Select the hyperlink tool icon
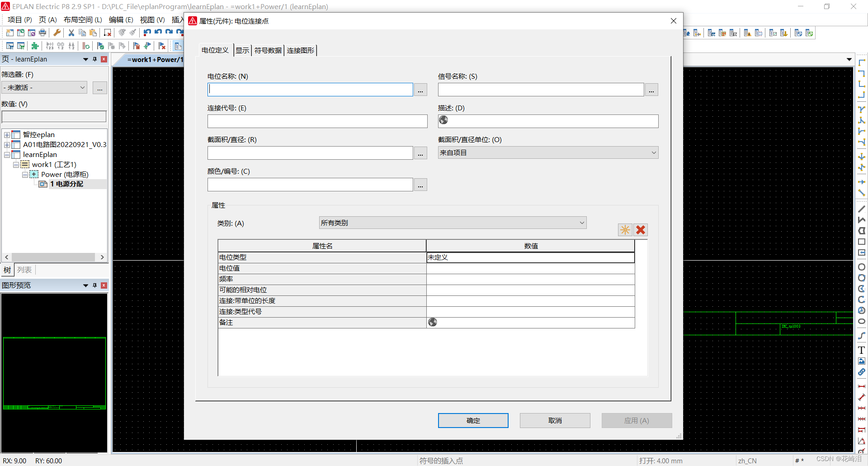The width and height of the screenshot is (868, 466). (x=862, y=372)
